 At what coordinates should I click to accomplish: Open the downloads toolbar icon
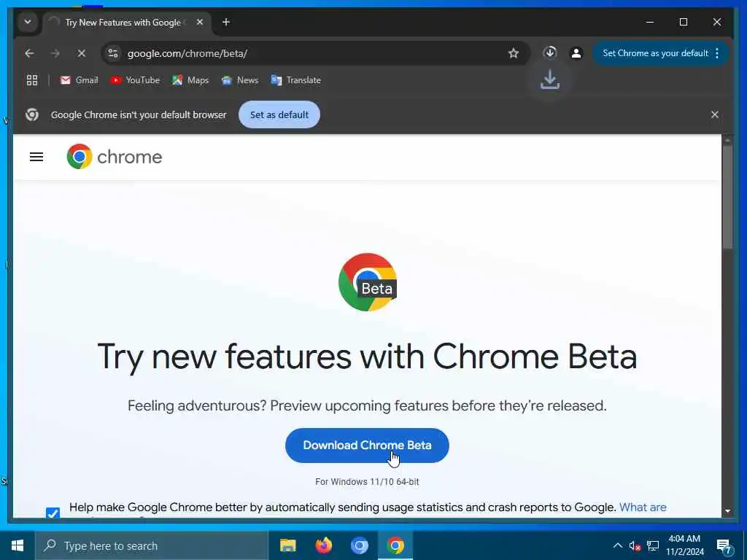coord(550,52)
